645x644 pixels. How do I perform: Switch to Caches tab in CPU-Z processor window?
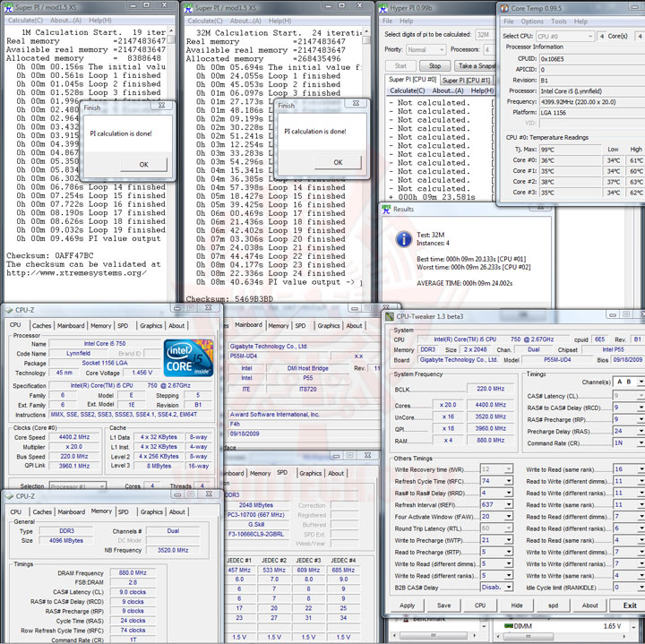[x=41, y=326]
